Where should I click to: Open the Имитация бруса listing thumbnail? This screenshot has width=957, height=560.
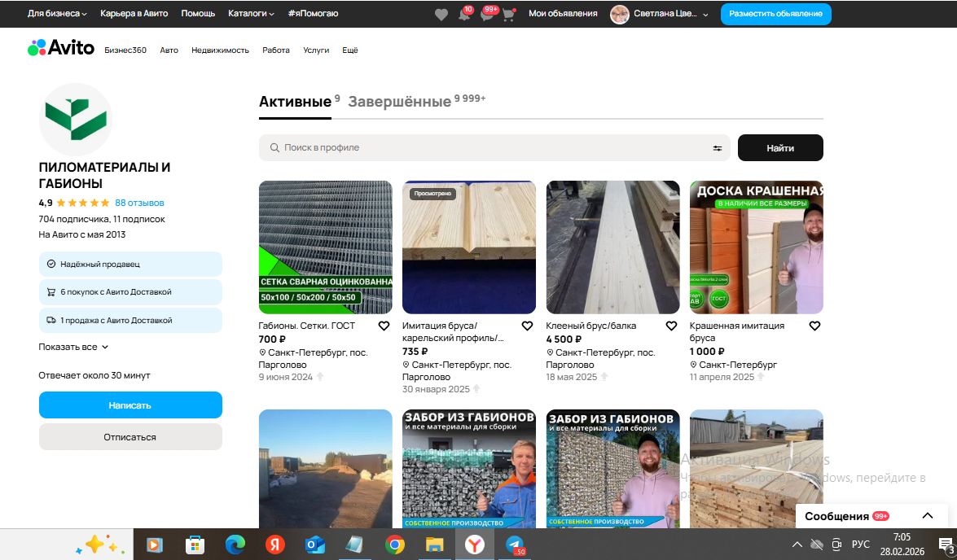click(x=469, y=247)
